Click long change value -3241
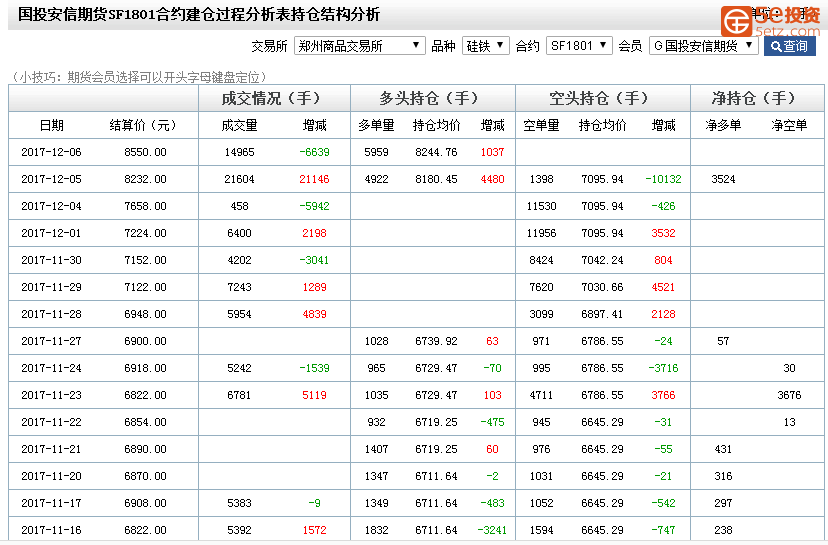The image size is (828, 545). (492, 530)
